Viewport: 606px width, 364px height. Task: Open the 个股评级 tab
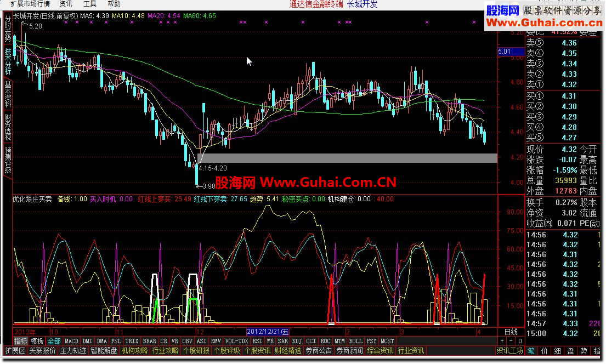[227, 351]
